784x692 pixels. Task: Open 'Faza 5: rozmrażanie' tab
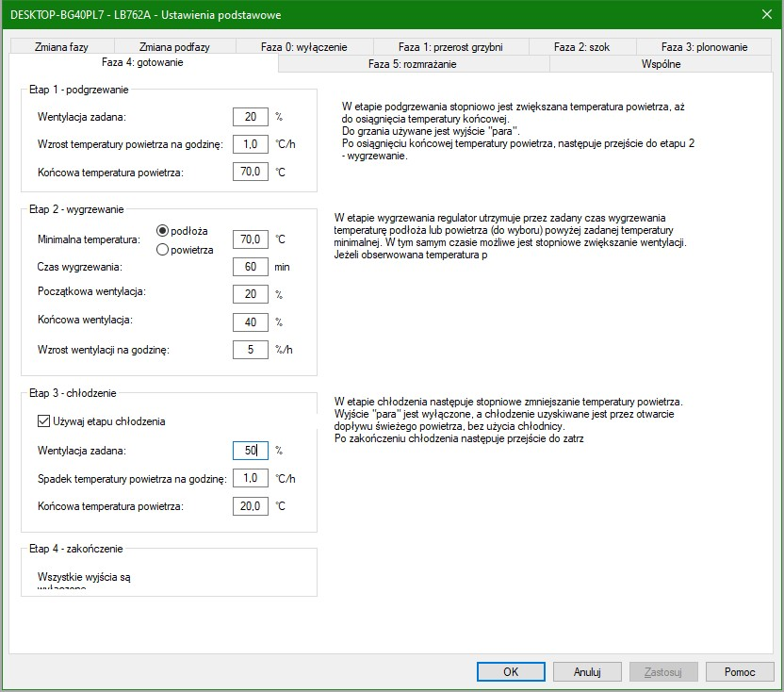[x=414, y=64]
